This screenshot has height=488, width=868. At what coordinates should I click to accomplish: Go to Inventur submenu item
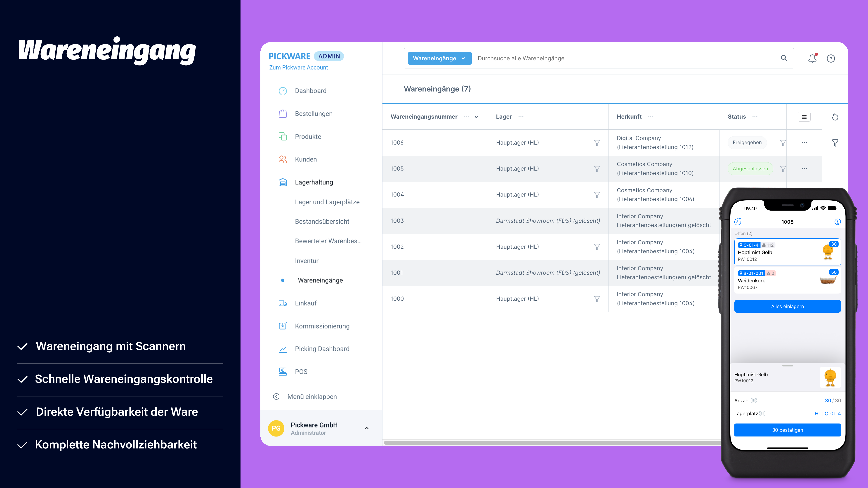[307, 261]
